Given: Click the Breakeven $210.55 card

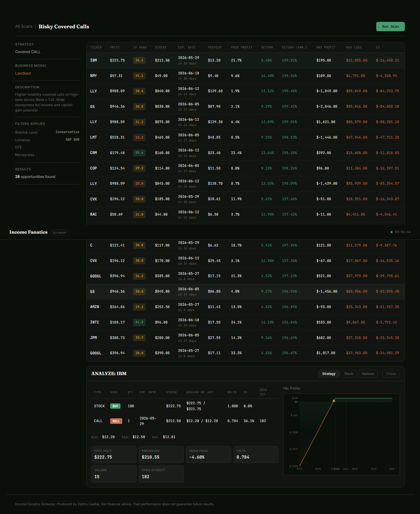Looking at the screenshot, I should tap(161, 454).
